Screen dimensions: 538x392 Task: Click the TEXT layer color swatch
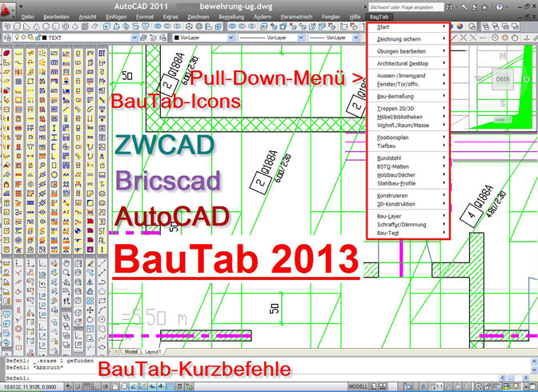(x=44, y=38)
